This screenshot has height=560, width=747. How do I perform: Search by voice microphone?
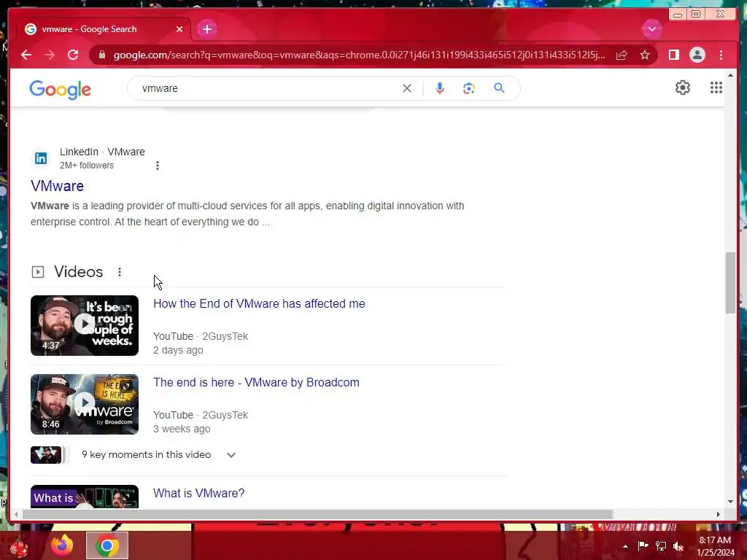click(x=440, y=88)
